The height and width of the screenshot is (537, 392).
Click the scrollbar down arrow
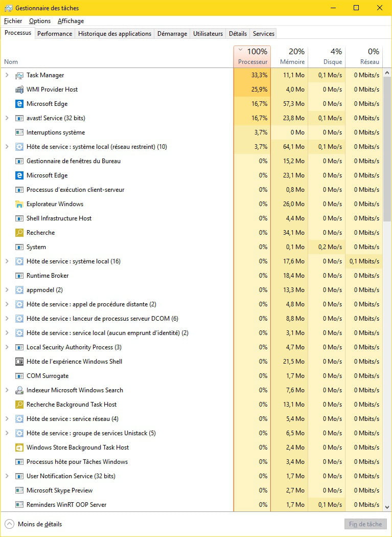387,507
